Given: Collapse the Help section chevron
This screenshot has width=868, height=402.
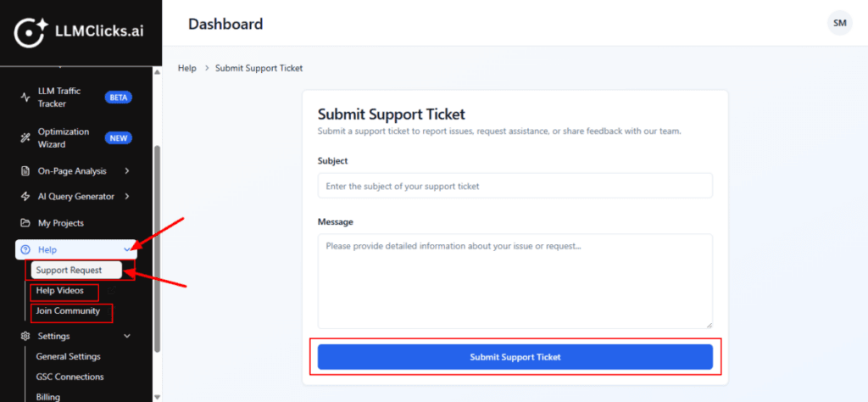Looking at the screenshot, I should click(x=127, y=249).
